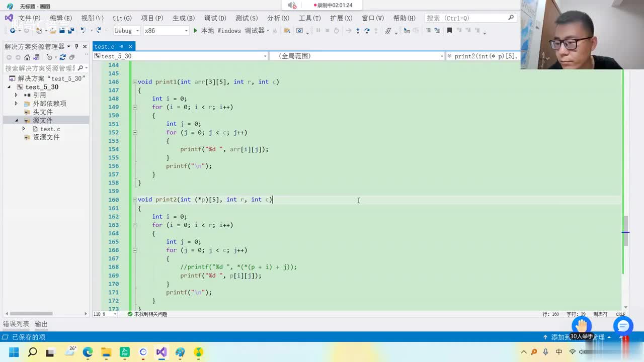The image size is (644, 362).
Task: Collapse the for-loop outline at line 166
Action: coord(134,250)
